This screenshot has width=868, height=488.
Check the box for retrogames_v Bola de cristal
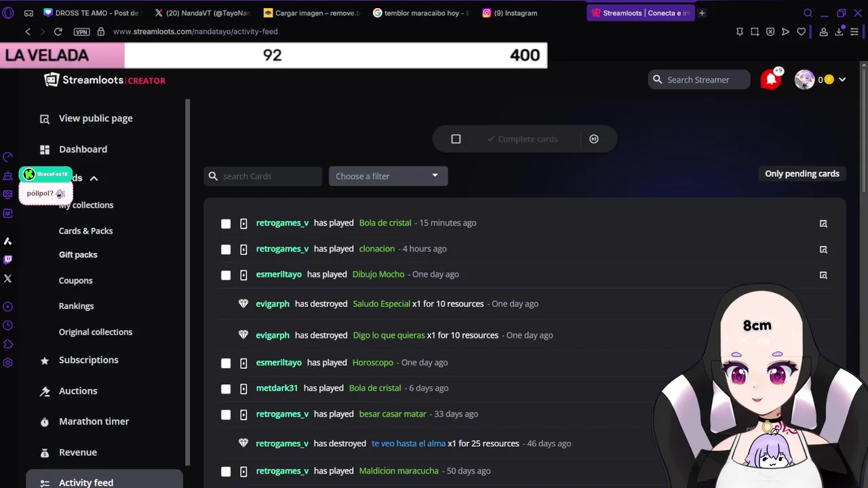click(226, 223)
